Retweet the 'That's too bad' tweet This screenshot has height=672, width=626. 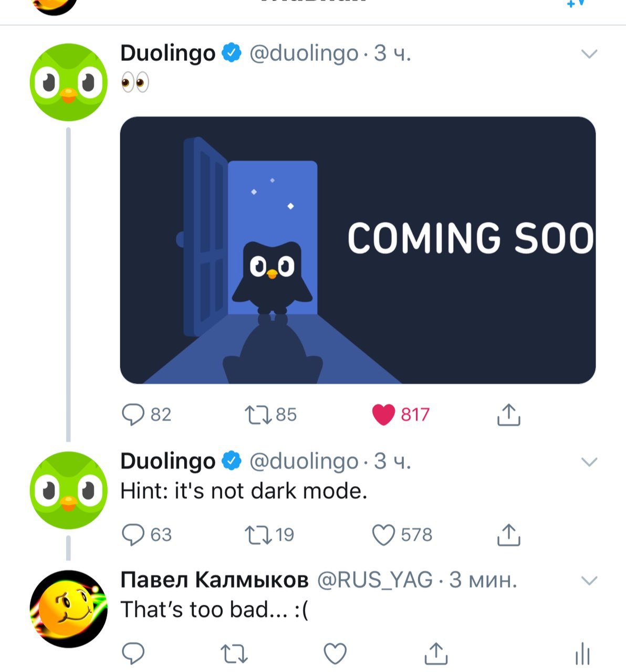pos(234,654)
